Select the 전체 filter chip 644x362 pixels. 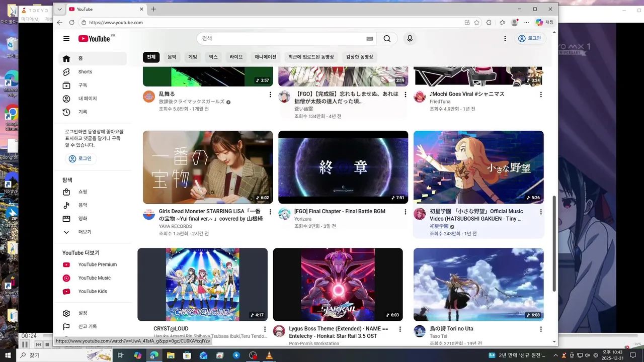pos(151,57)
